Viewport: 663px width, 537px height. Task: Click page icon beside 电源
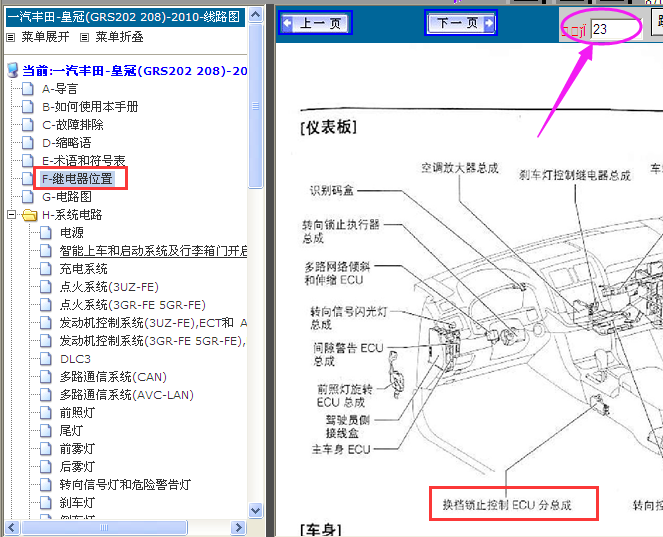click(x=46, y=233)
